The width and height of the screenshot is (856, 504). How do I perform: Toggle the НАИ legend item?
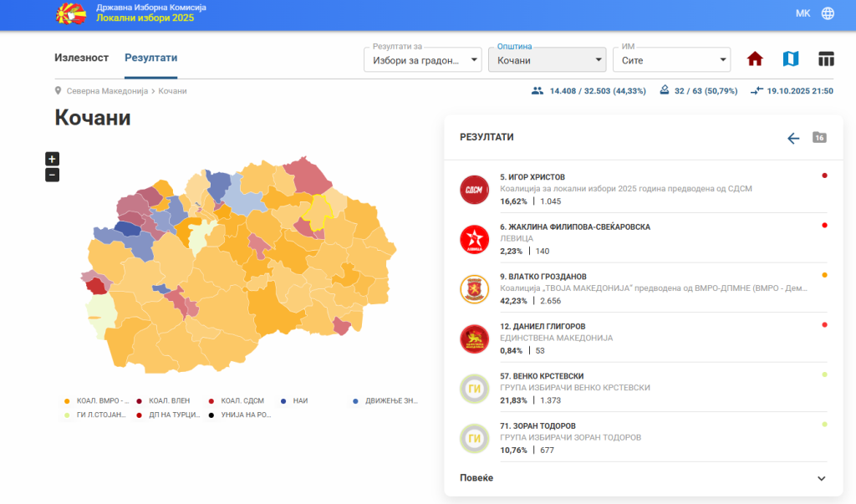click(x=295, y=401)
